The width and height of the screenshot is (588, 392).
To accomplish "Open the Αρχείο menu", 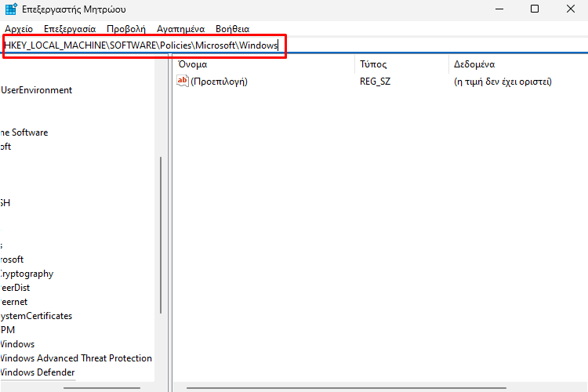I will pos(19,29).
